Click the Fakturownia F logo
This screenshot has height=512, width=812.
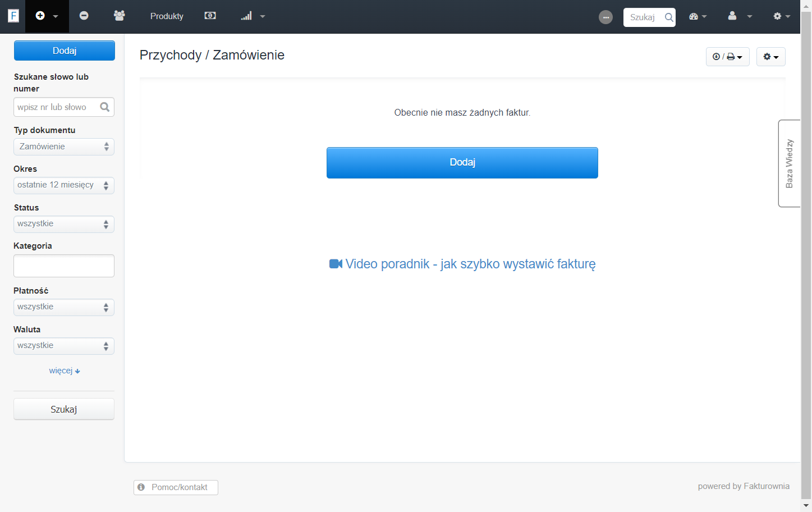[x=13, y=16]
